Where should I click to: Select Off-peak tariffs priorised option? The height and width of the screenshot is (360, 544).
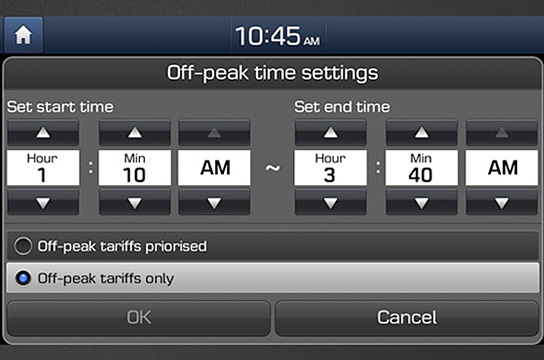(273, 246)
